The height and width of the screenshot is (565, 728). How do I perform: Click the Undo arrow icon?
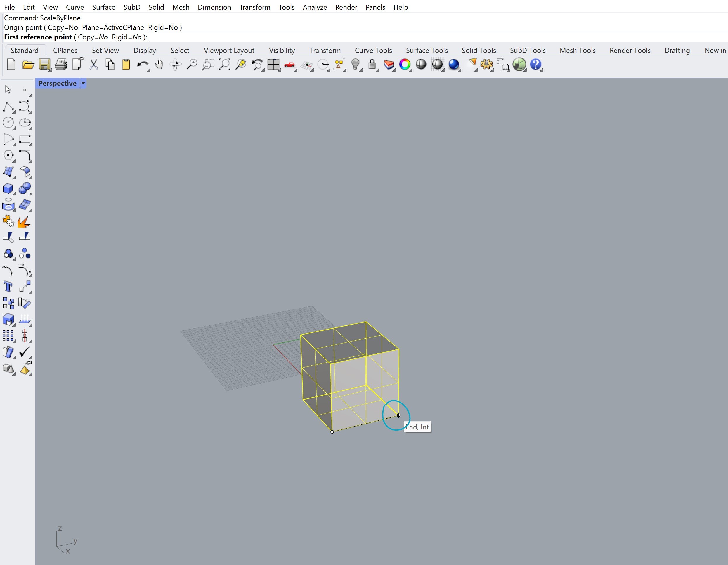[142, 64]
